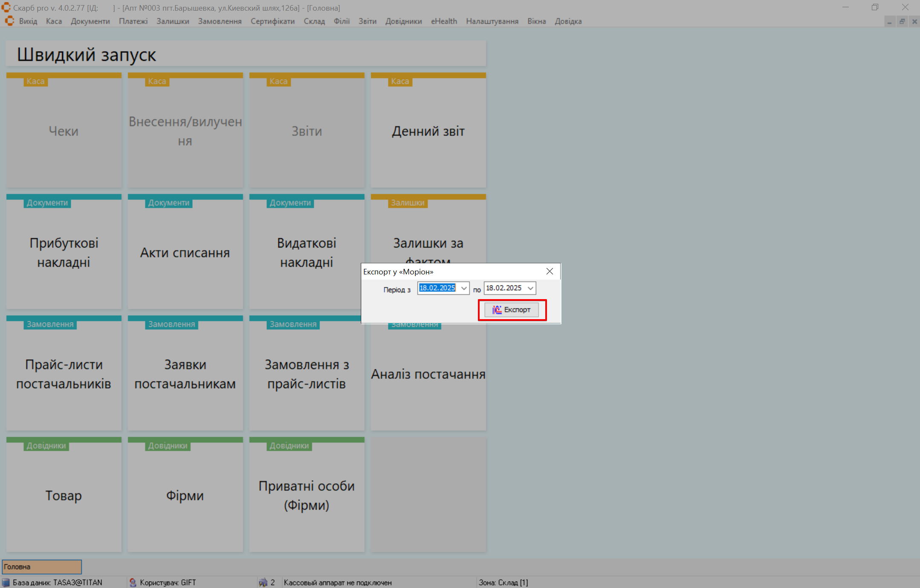Click the start date field 18.02.2025
Viewport: 920px width, 588px height.
437,288
